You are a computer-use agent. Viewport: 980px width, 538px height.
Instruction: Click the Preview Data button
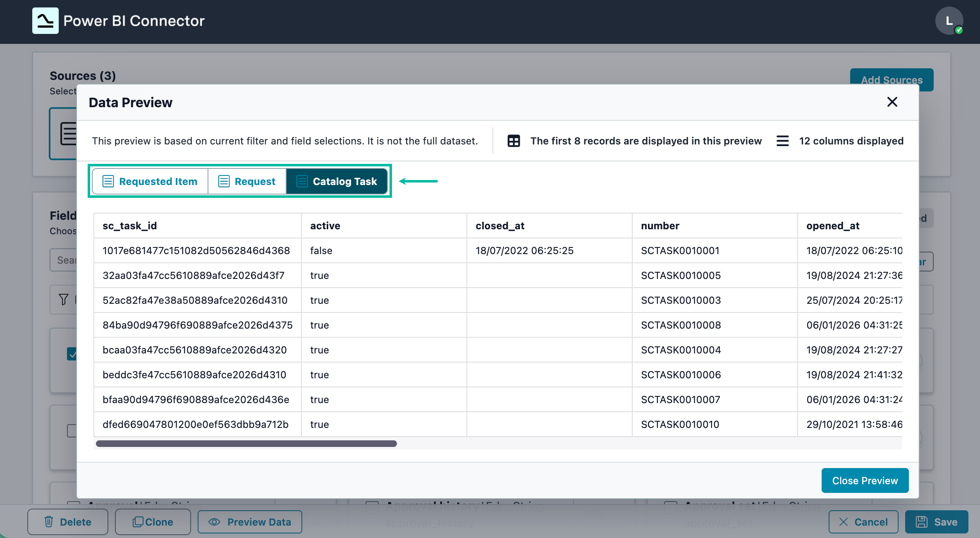point(250,522)
